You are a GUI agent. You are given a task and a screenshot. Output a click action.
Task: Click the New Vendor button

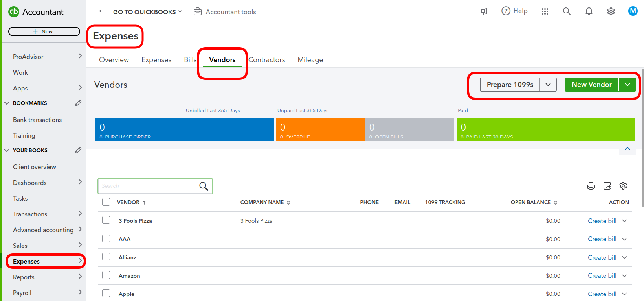point(592,85)
